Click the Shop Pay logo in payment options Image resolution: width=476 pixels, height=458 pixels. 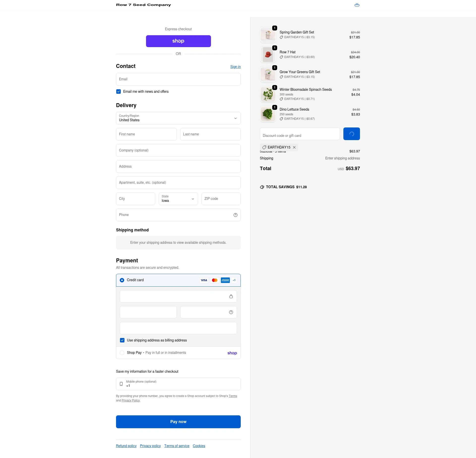tap(232, 353)
